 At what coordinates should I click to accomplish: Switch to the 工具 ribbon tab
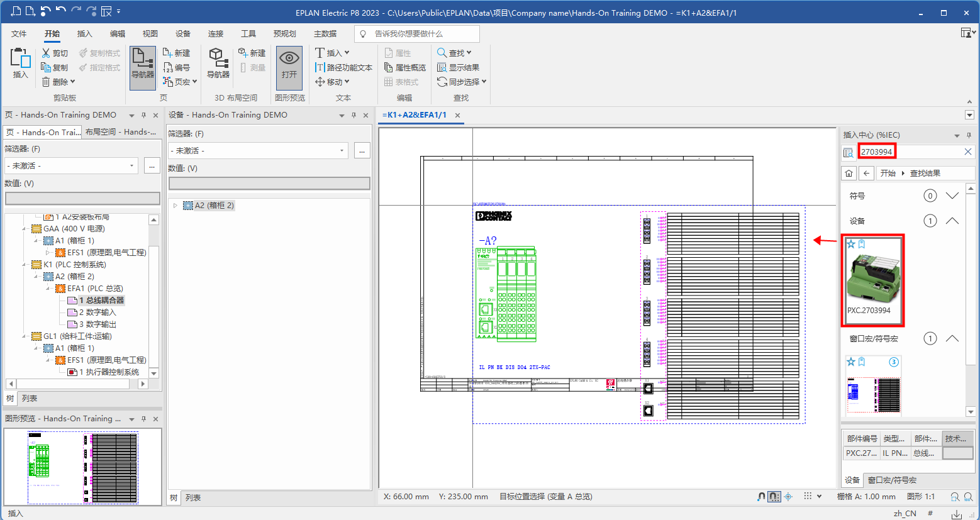248,33
